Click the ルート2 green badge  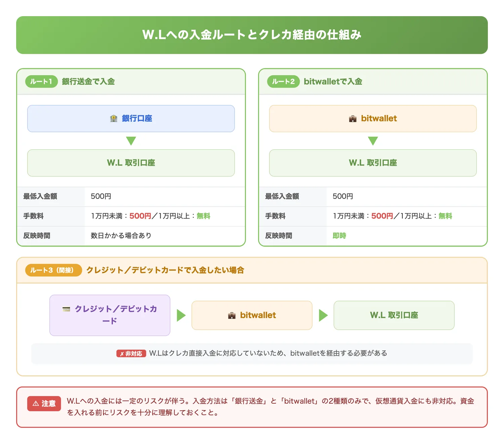tap(283, 81)
